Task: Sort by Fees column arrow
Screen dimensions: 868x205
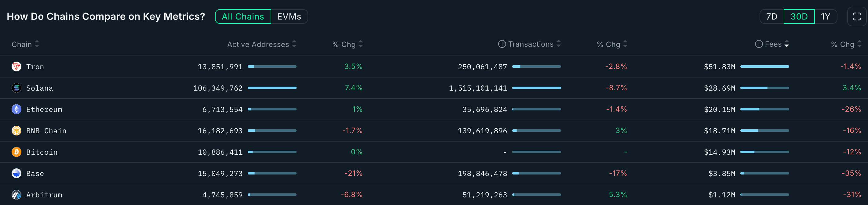Action: coord(786,44)
